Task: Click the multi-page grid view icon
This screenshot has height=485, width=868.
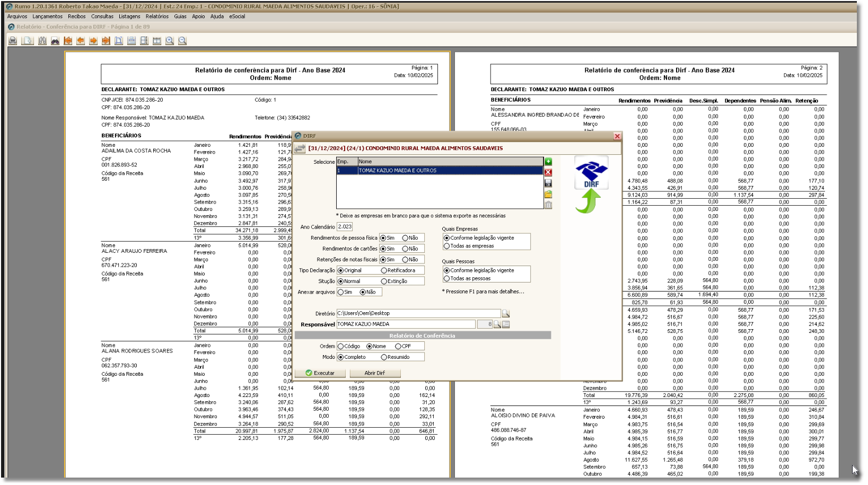Action: [x=157, y=41]
